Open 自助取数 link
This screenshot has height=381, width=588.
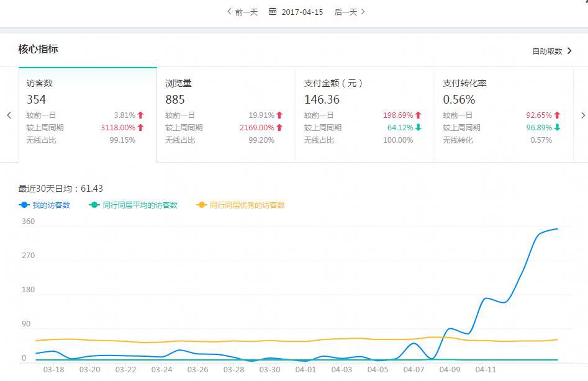click(551, 51)
